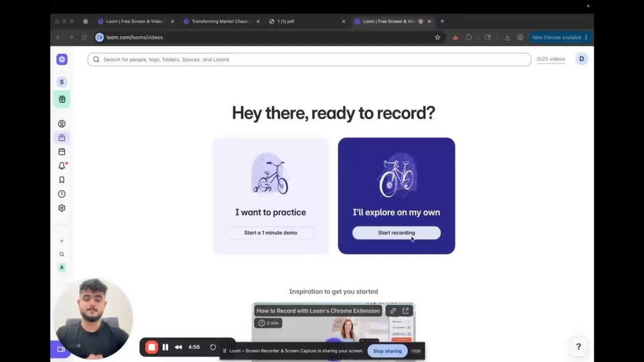Viewport: 644px width, 362px height.
Task: Copy link icon on inspiration video
Action: tap(393, 311)
